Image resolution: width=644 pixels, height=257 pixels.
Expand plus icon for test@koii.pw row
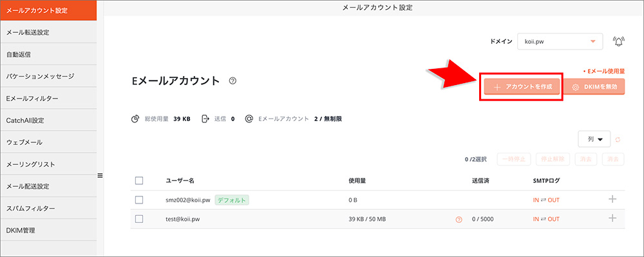click(x=612, y=218)
